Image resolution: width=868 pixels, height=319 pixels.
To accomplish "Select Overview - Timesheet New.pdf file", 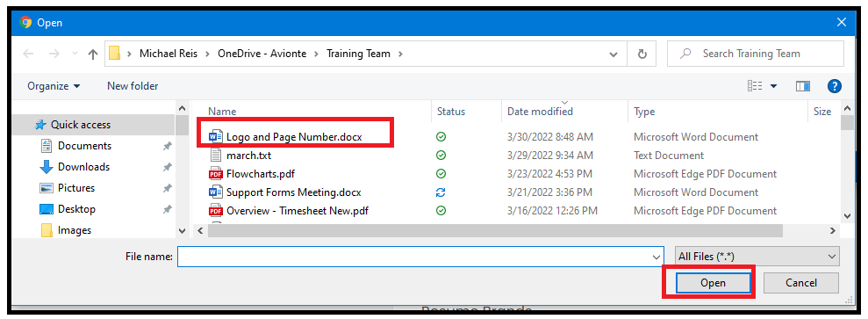I will [298, 210].
